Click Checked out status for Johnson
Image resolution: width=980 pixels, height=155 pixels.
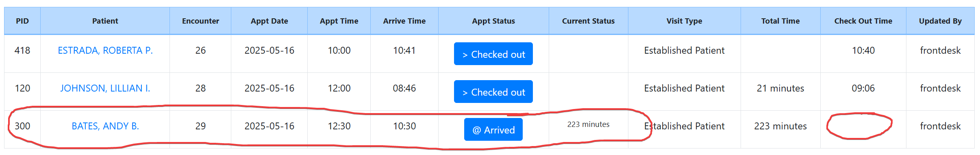point(493,92)
